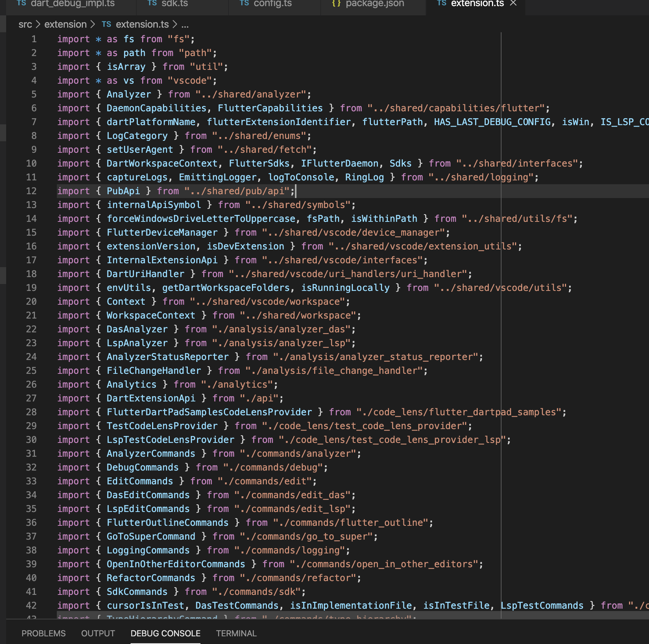649x644 pixels.
Task: Click WorkspaceContext on line 21
Action: [151, 315]
